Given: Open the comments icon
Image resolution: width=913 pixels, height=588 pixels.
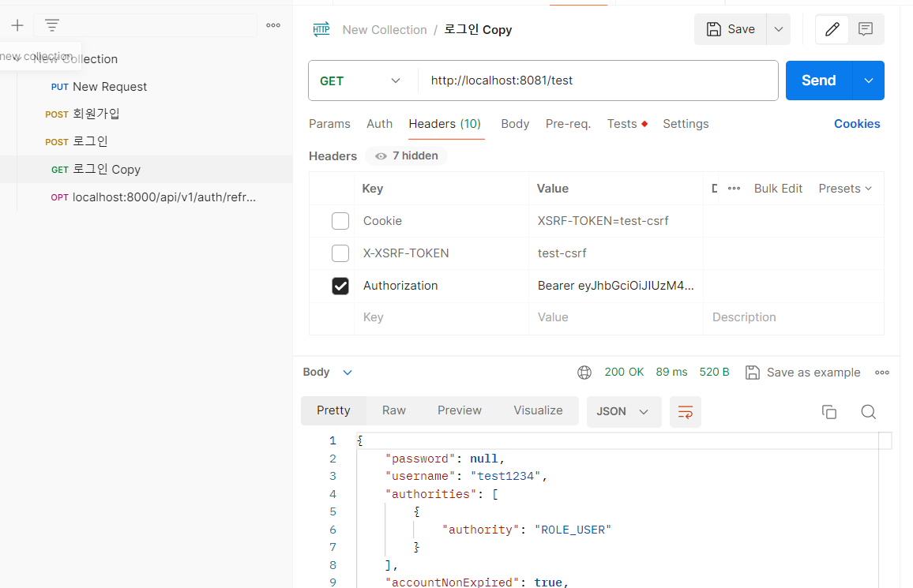Looking at the screenshot, I should tap(866, 29).
